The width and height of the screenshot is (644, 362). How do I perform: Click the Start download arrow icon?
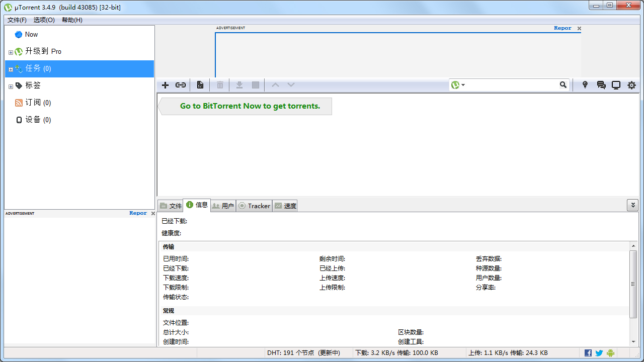239,85
